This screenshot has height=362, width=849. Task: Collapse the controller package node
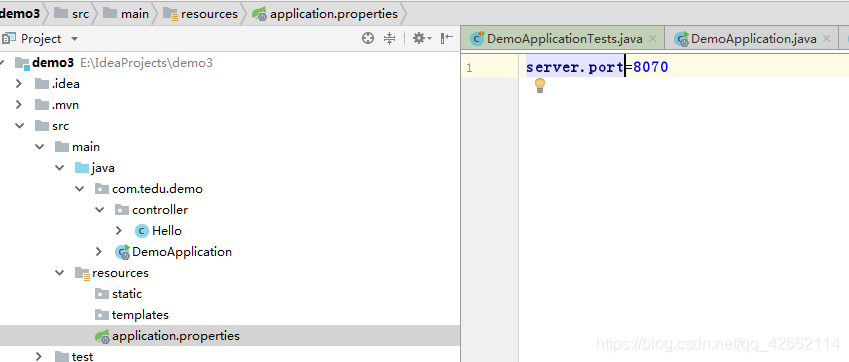tap(100, 210)
